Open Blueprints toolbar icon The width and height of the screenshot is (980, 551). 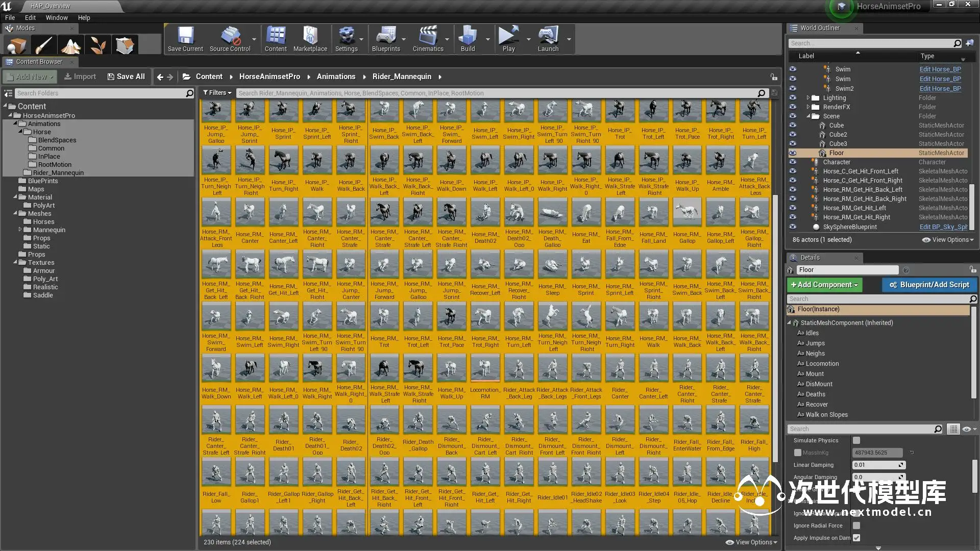[x=385, y=39]
